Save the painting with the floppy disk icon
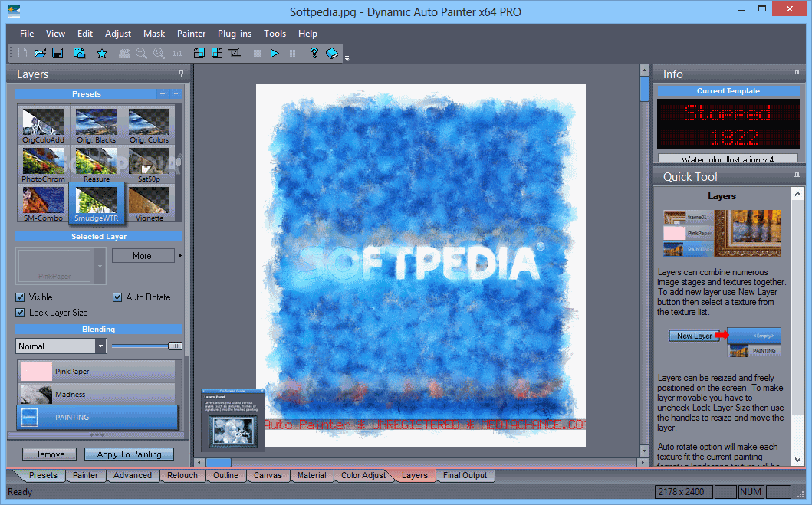812x505 pixels. (58, 53)
